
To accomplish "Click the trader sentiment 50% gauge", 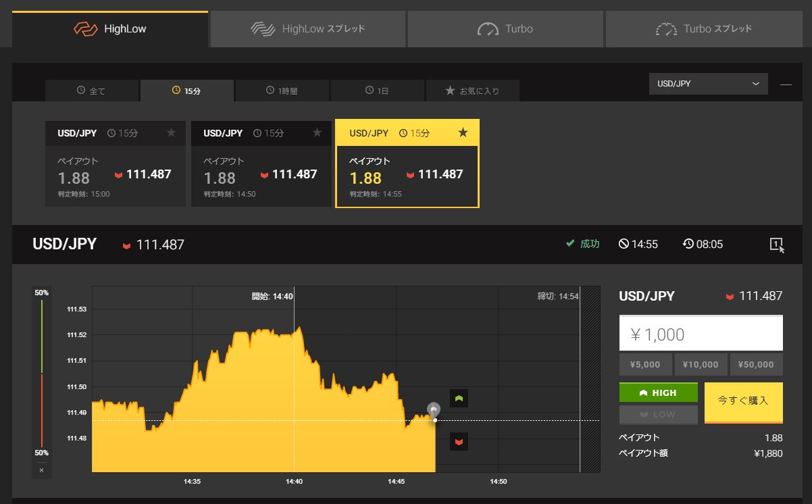I will (41, 372).
